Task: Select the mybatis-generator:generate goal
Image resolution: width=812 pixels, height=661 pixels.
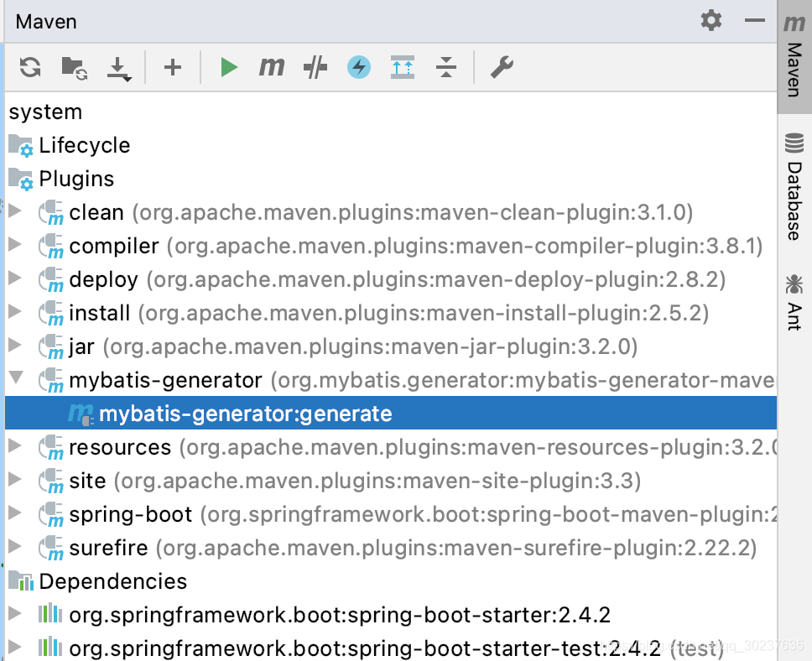Action: [390, 414]
